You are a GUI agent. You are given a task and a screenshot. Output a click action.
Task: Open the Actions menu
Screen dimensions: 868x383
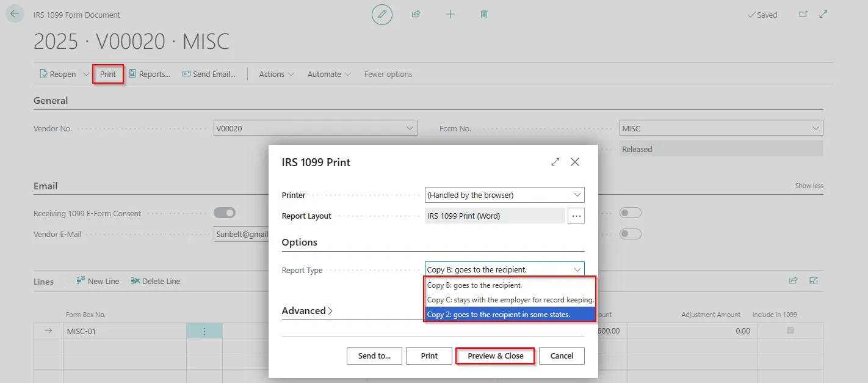[x=277, y=74]
